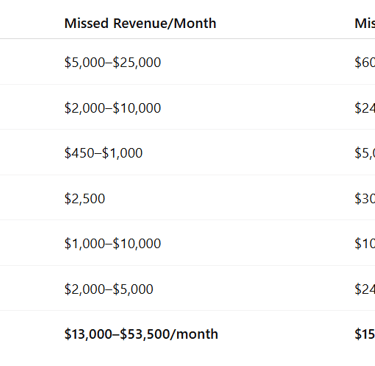Click the cut-off 'Mis' column header

pyautogui.click(x=365, y=23)
